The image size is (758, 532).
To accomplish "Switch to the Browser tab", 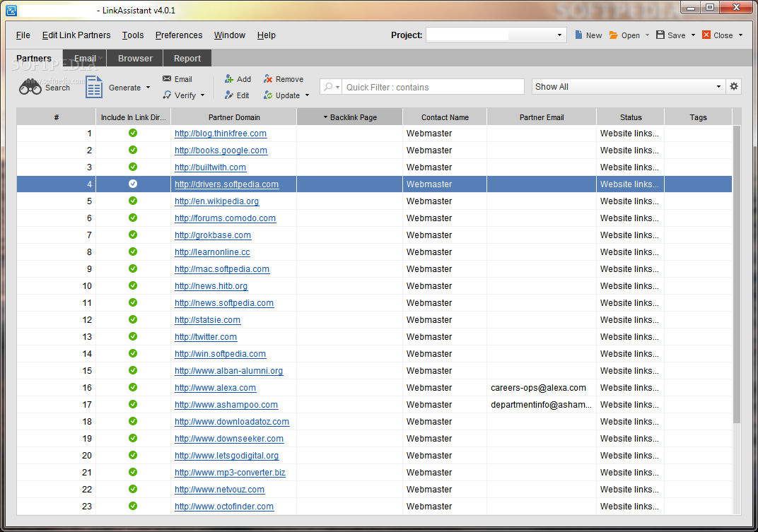I will pos(135,58).
